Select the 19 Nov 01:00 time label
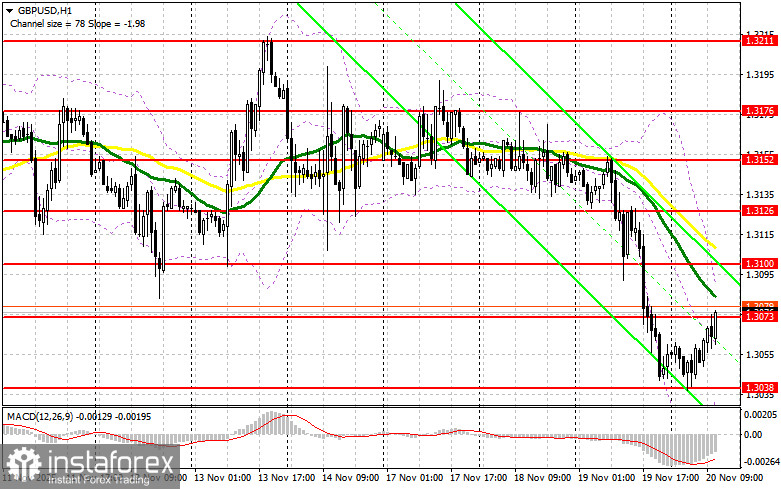781x489 pixels. point(606,478)
